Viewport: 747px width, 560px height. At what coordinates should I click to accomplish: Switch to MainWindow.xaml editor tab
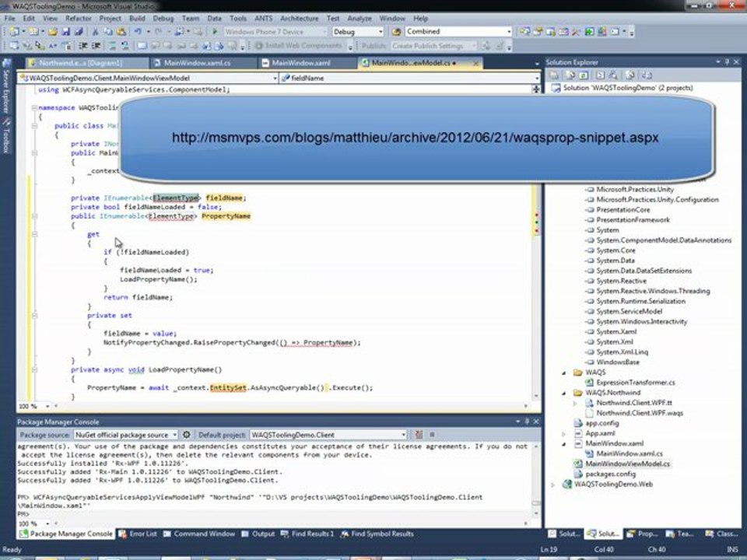(x=307, y=63)
